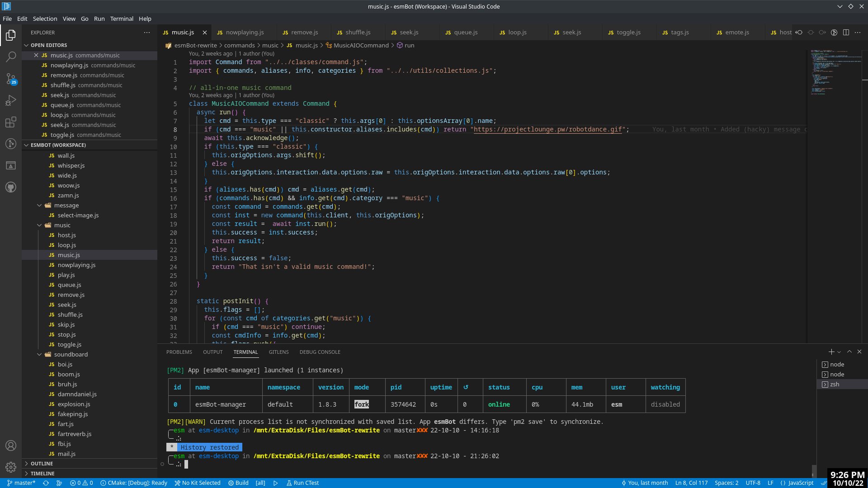
Task: Click the split editor right icon
Action: (x=846, y=33)
